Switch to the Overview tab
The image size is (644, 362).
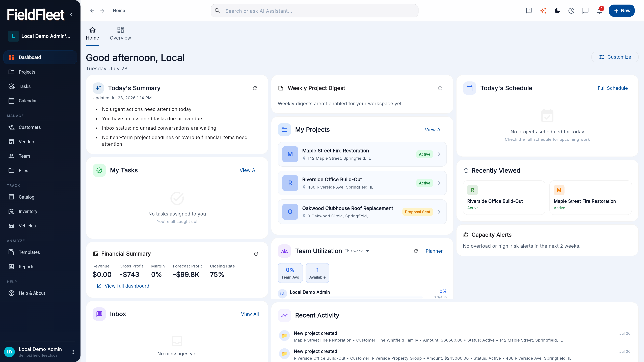tap(120, 34)
